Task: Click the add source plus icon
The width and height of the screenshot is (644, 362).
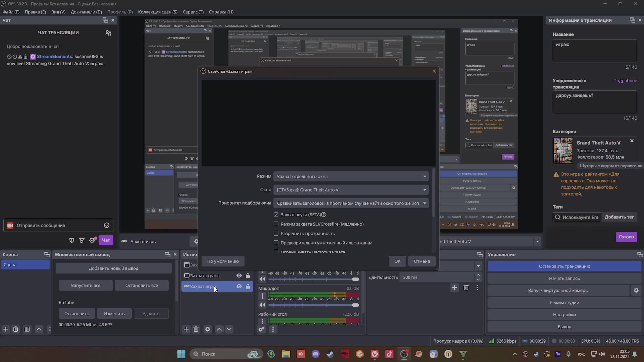Action: pos(186,329)
